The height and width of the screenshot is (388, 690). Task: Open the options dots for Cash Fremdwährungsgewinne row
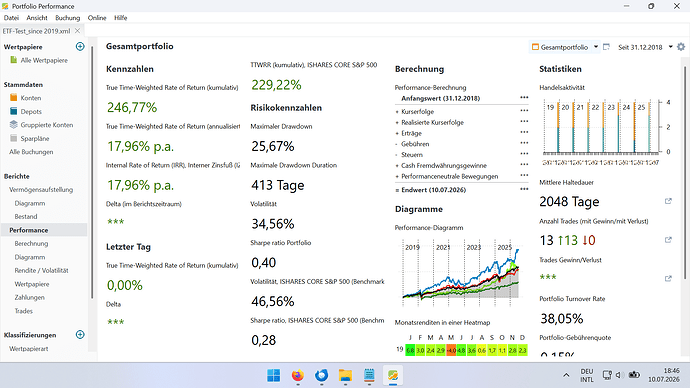(524, 165)
